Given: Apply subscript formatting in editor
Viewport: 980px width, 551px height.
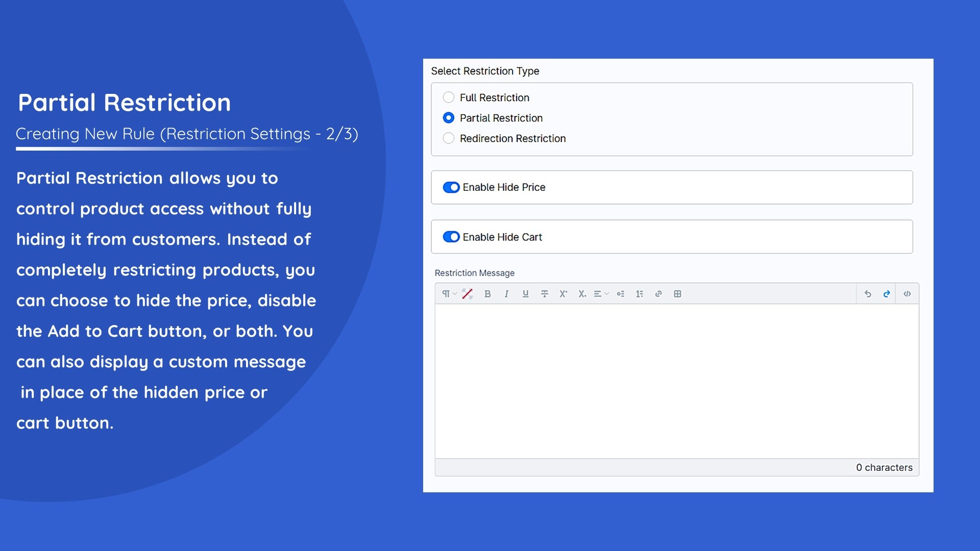Looking at the screenshot, I should click(582, 294).
